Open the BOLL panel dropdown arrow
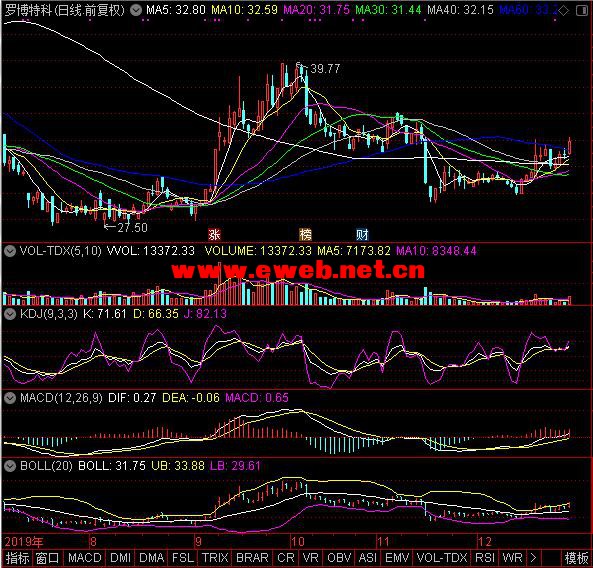593x568 pixels. click(x=9, y=466)
